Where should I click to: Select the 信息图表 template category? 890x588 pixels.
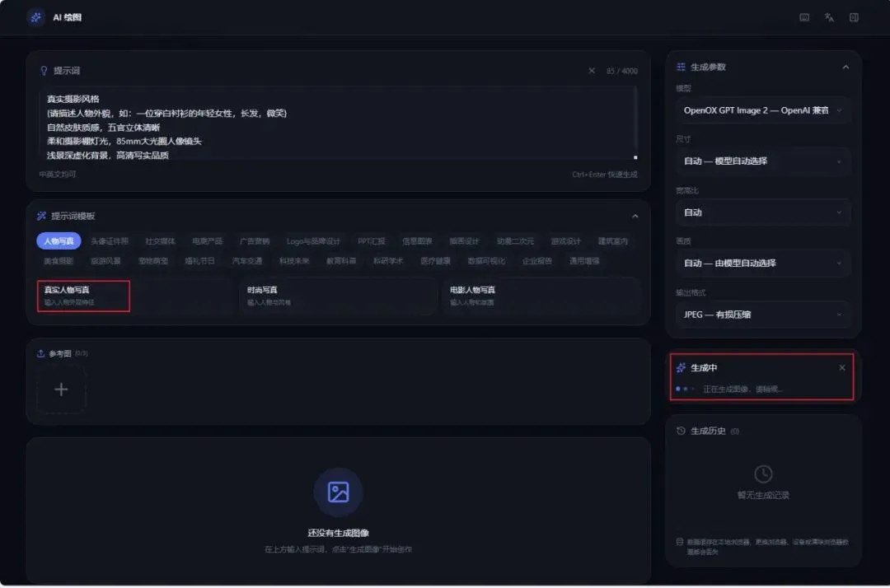[417, 241]
